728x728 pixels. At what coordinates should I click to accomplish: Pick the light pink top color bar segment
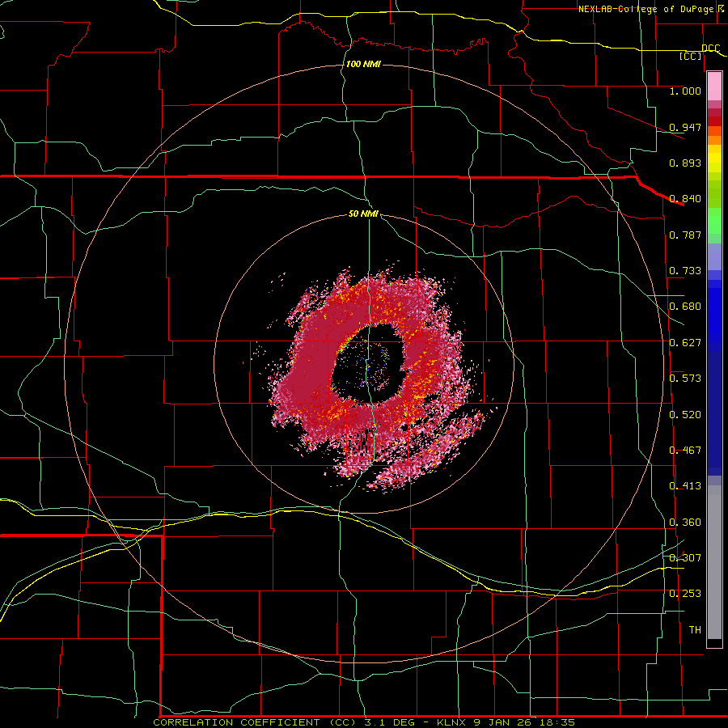pyautogui.click(x=714, y=87)
